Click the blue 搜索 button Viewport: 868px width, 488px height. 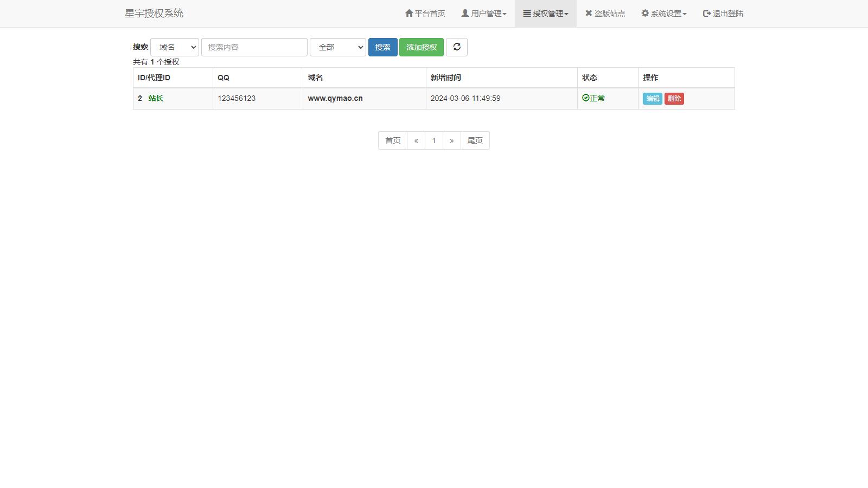[382, 47]
